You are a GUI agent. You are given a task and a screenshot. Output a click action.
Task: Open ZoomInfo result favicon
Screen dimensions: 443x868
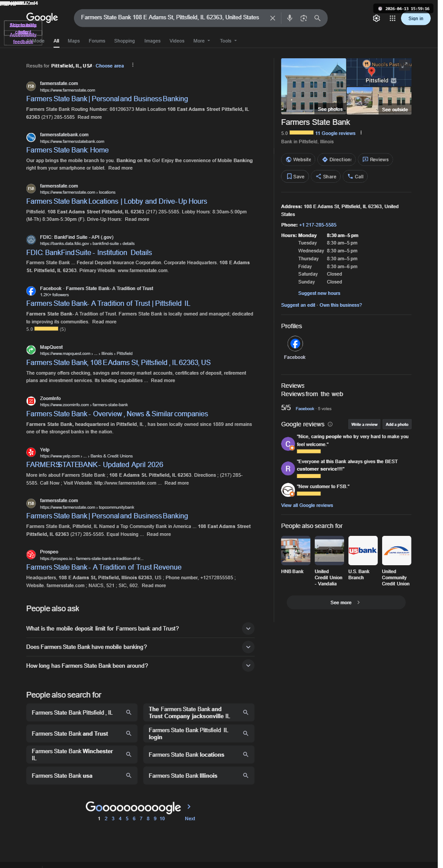pos(31,401)
